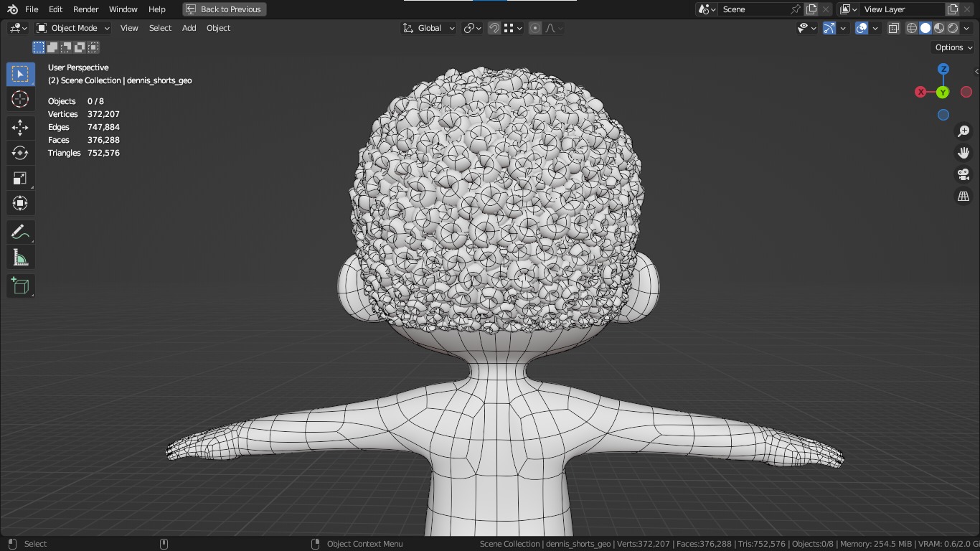
Task: Click the View Layer name field
Action: click(903, 9)
